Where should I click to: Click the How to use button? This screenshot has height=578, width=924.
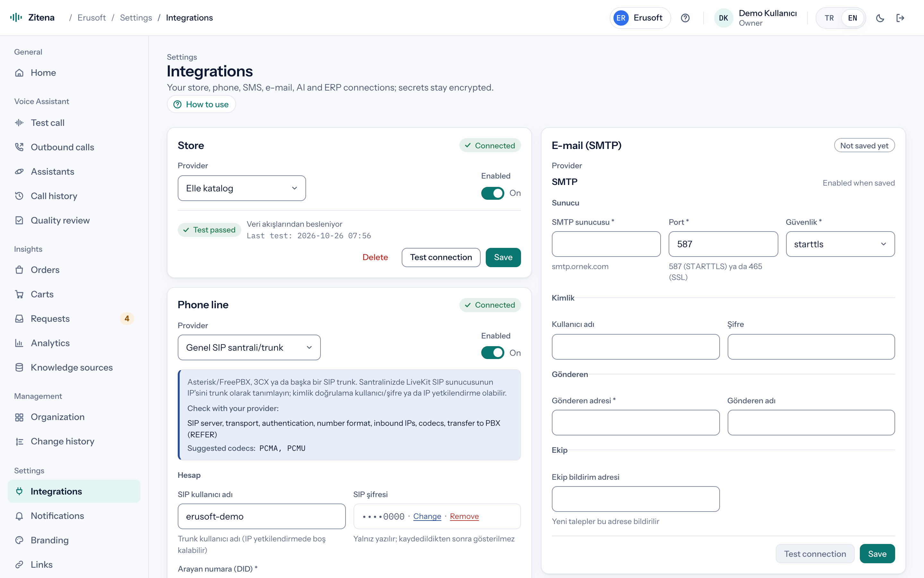tap(201, 104)
